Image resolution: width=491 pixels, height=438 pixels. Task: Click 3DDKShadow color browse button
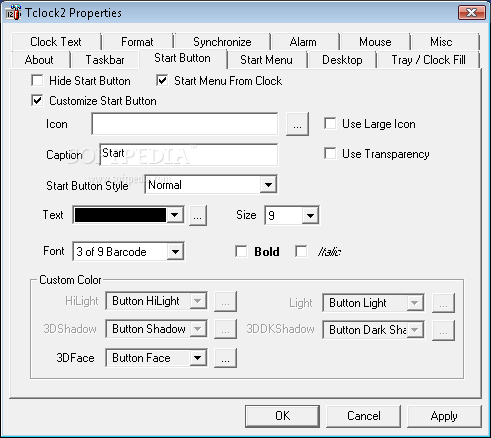click(443, 330)
